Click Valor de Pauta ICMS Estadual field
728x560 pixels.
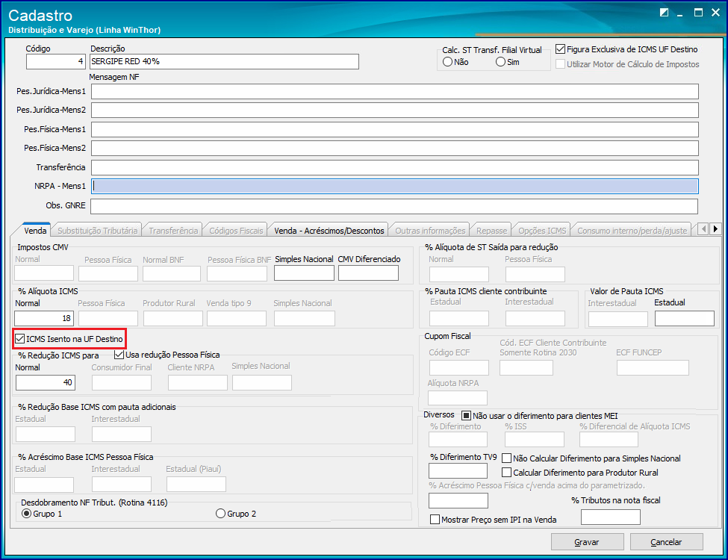click(x=685, y=319)
